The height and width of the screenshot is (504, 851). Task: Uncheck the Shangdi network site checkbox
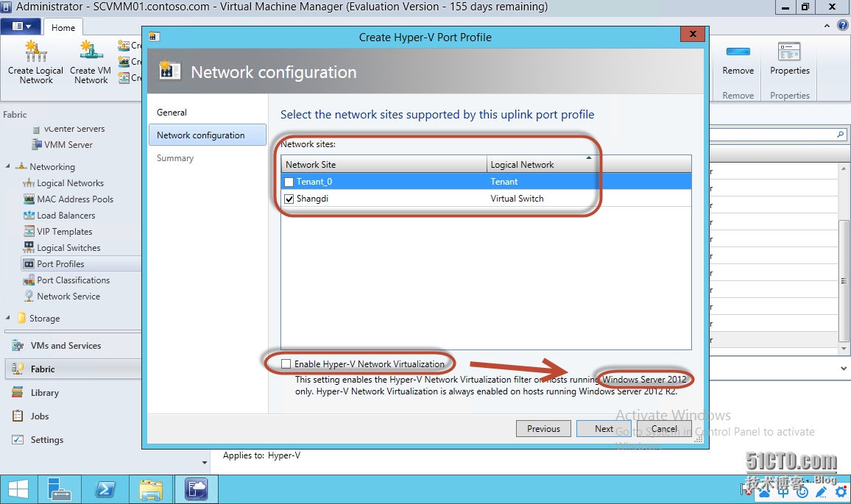289,199
